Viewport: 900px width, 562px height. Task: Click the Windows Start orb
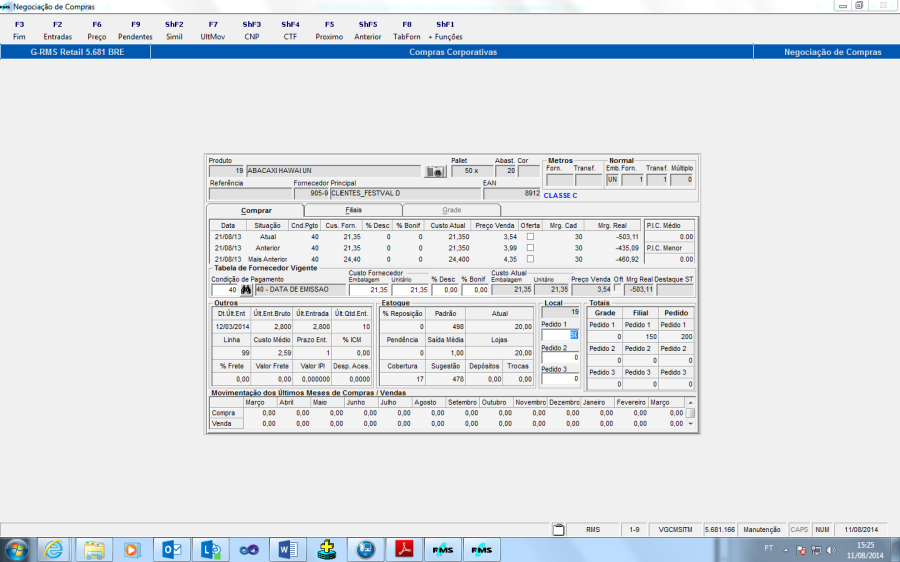pyautogui.click(x=17, y=550)
